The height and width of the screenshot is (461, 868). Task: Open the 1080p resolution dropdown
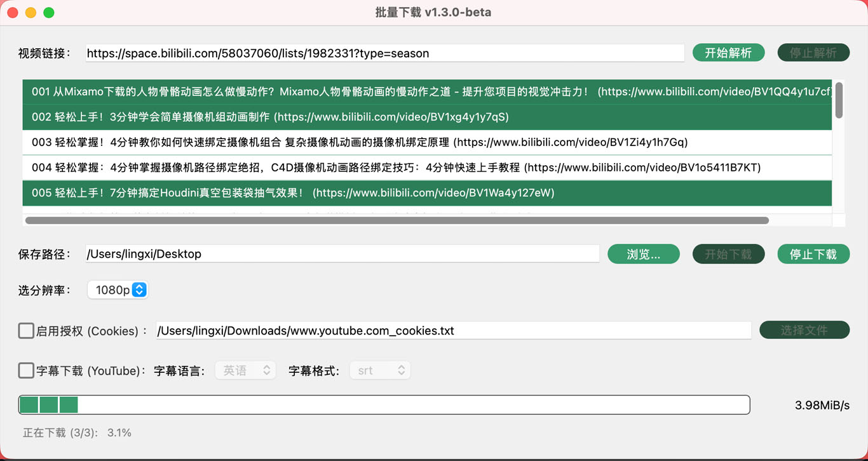click(118, 290)
